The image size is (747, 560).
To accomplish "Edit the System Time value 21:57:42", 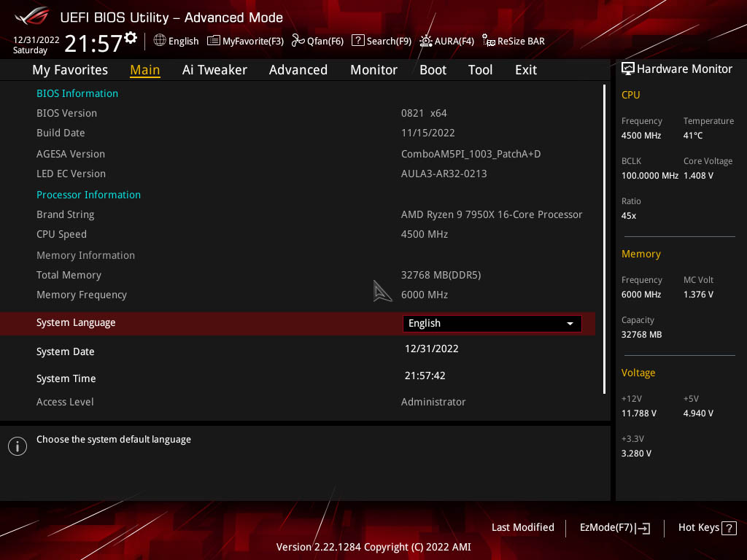I will tap(425, 376).
